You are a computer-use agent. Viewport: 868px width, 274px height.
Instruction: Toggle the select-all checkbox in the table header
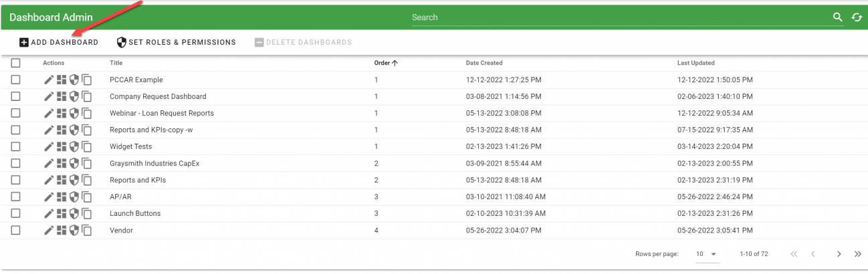pos(16,63)
